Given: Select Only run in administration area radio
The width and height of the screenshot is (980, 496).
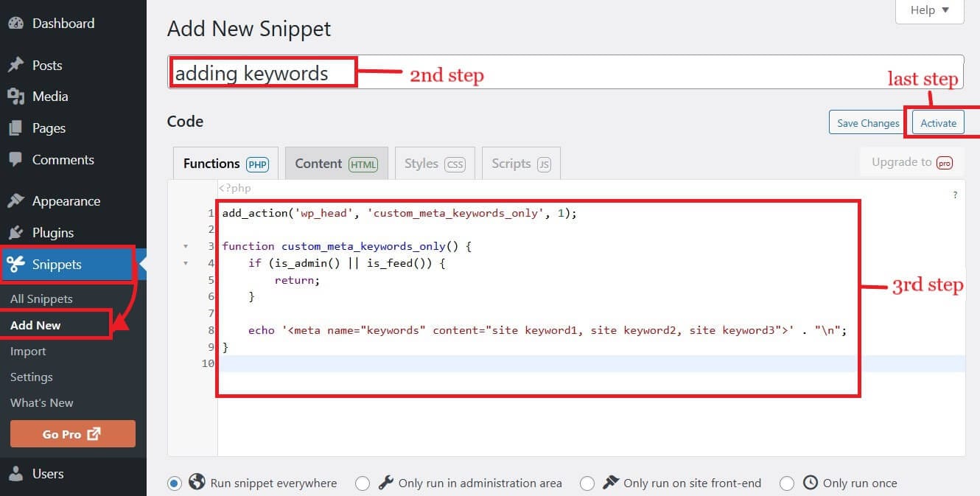Looking at the screenshot, I should pyautogui.click(x=363, y=483).
